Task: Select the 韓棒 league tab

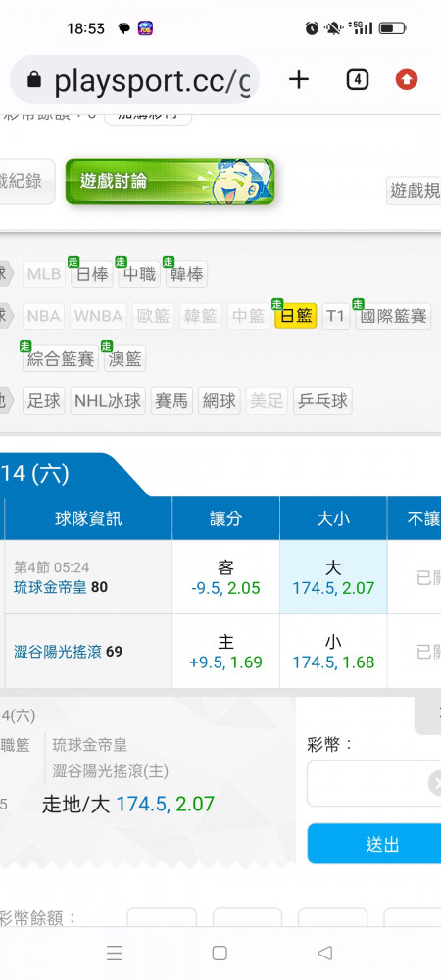Action: (187, 274)
